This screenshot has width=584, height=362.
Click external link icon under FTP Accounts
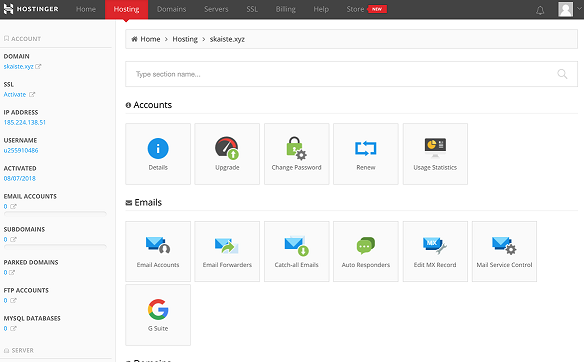click(x=13, y=301)
